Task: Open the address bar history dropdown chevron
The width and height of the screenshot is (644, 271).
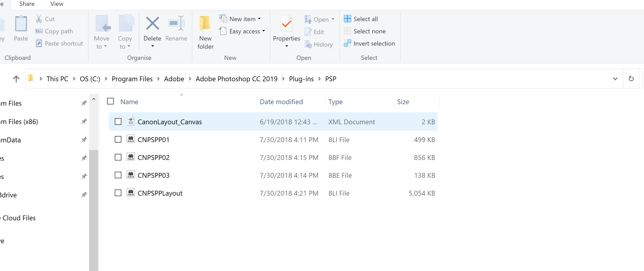Action: coord(615,79)
